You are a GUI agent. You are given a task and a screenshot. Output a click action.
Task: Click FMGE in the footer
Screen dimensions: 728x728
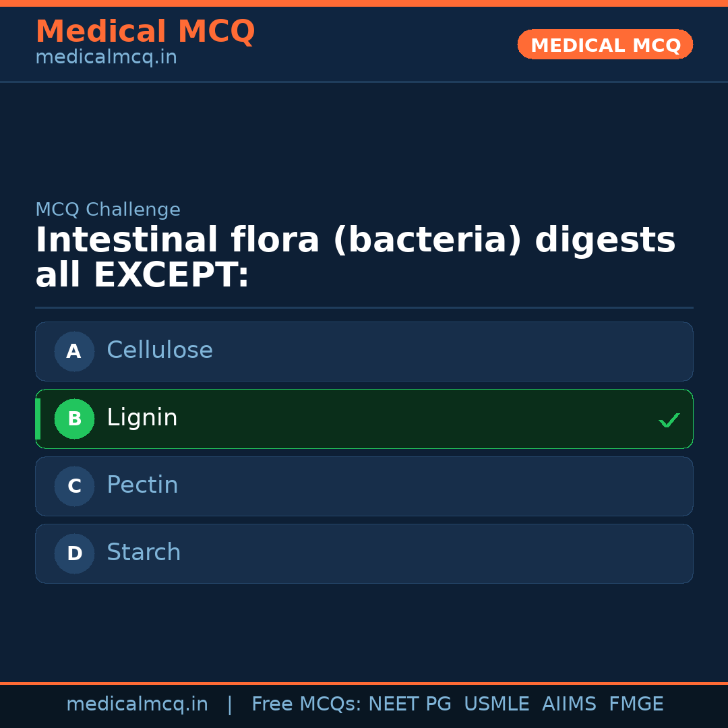click(636, 704)
